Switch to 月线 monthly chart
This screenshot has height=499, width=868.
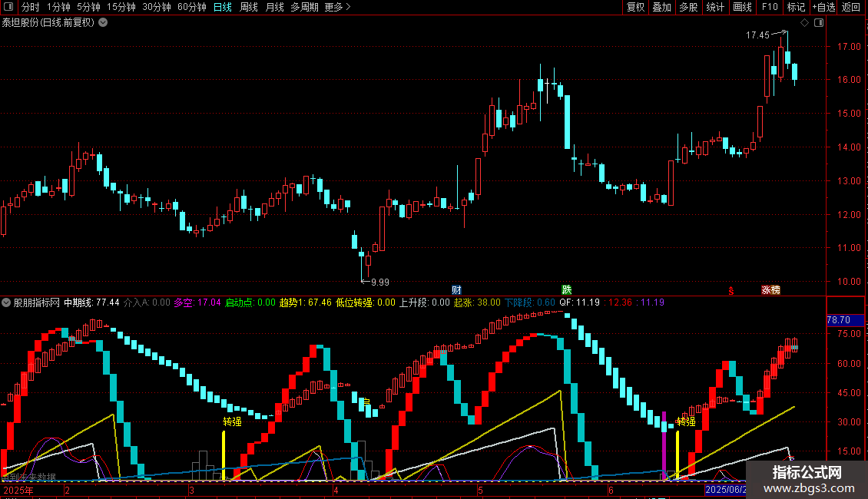(x=274, y=7)
